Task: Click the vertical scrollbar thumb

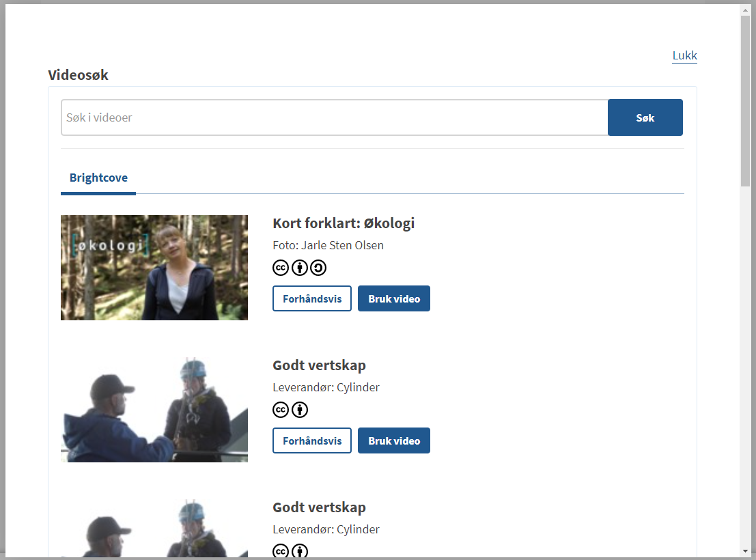Action: pyautogui.click(x=745, y=101)
